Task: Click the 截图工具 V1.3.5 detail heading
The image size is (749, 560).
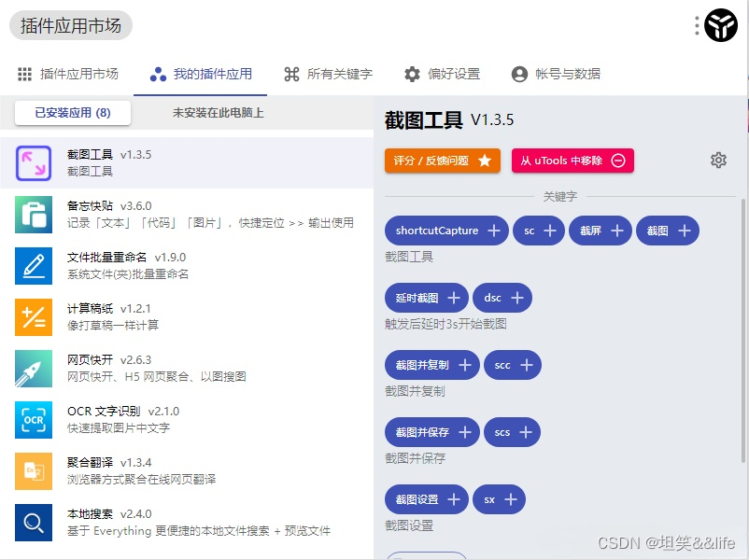Action: coord(449,119)
